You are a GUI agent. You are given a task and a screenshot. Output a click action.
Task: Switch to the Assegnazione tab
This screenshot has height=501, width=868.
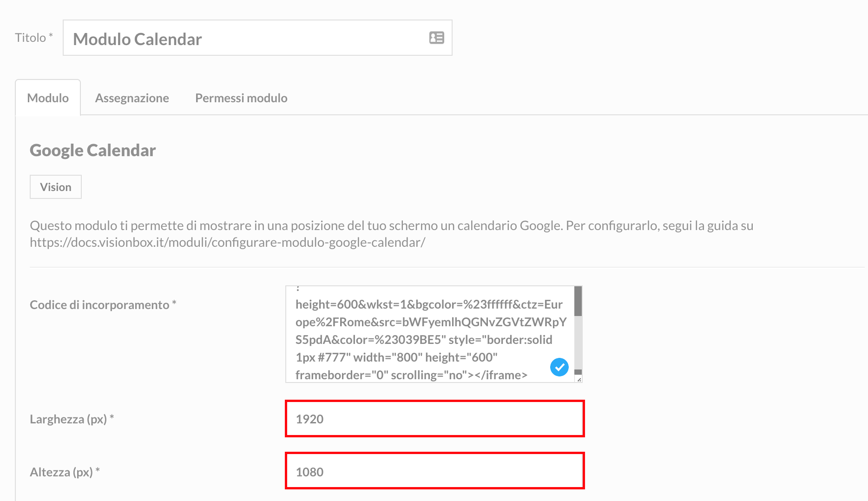coord(132,98)
